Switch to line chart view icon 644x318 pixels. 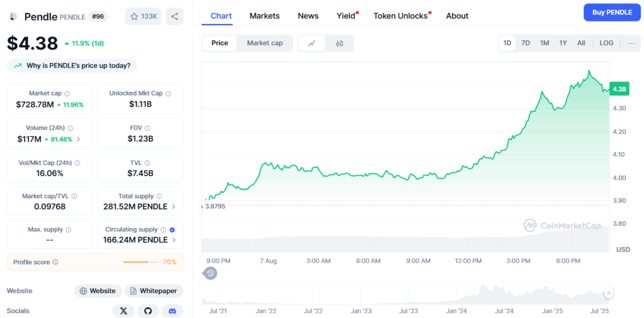[x=312, y=44]
